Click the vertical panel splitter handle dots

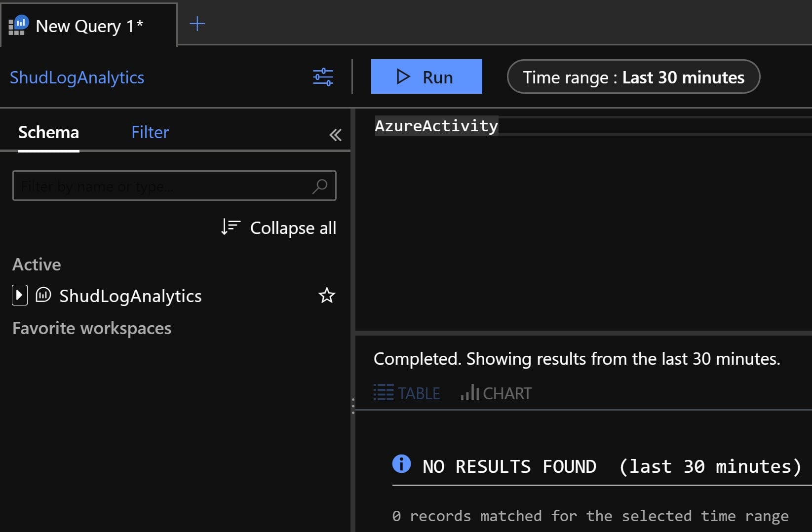353,406
